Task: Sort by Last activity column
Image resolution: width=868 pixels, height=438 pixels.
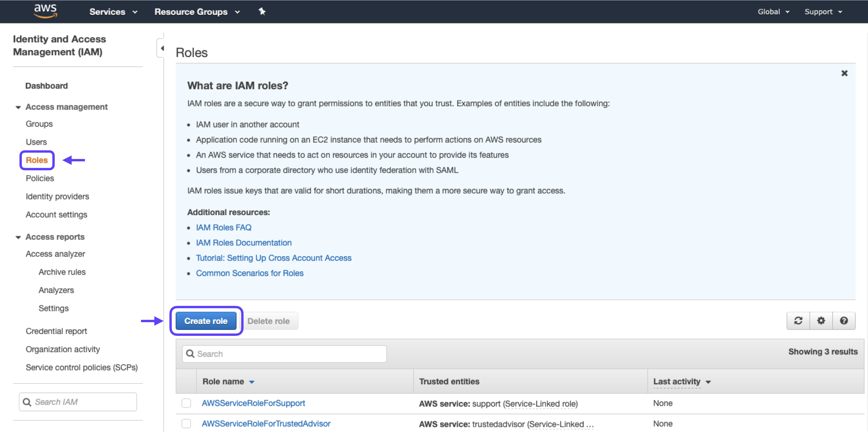Action: [x=682, y=382]
